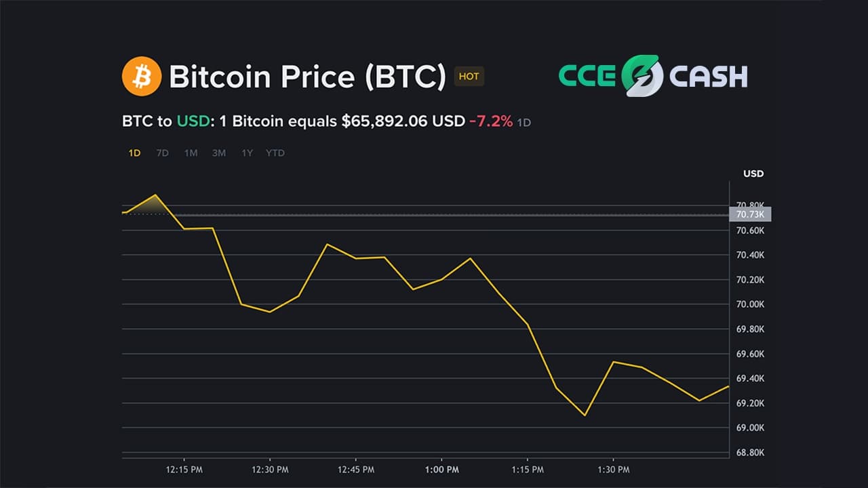The image size is (868, 488).
Task: Click the 69.00K price axis label
Action: coord(750,428)
